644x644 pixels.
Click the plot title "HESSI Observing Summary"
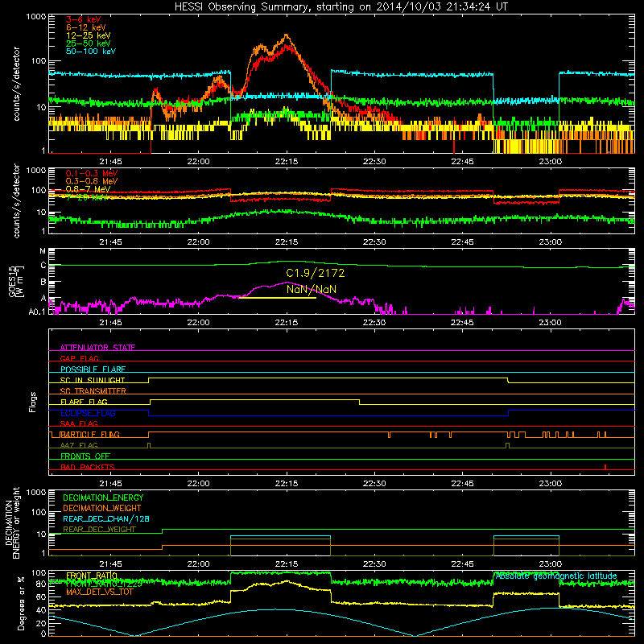tap(243, 7)
